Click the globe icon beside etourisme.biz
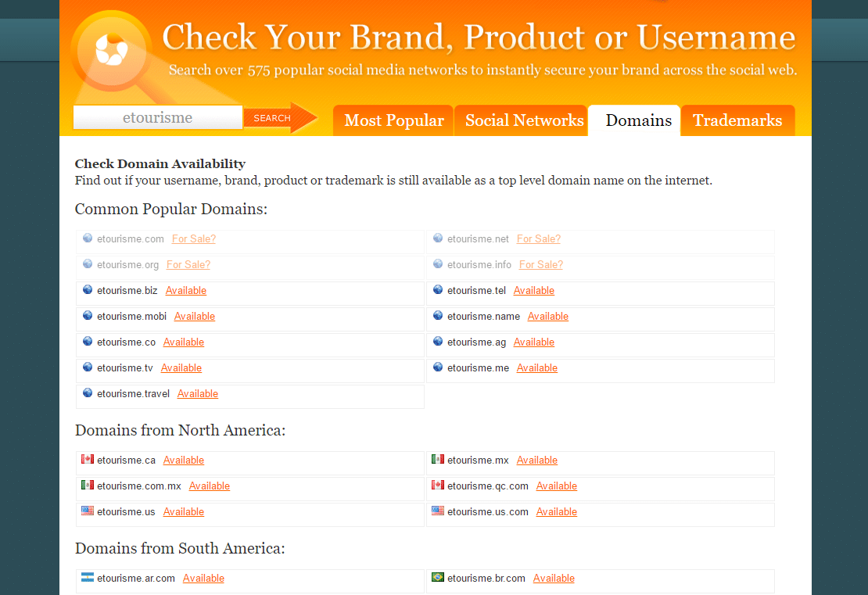Viewport: 868px width, 595px height. tap(88, 290)
